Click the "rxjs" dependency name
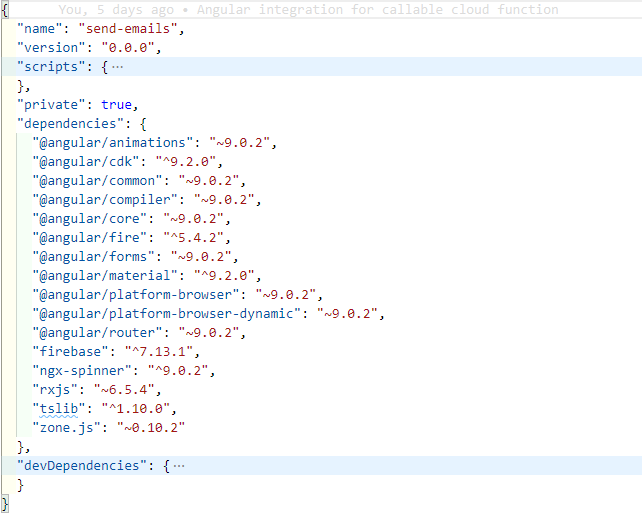The image size is (642, 521). click(x=55, y=390)
